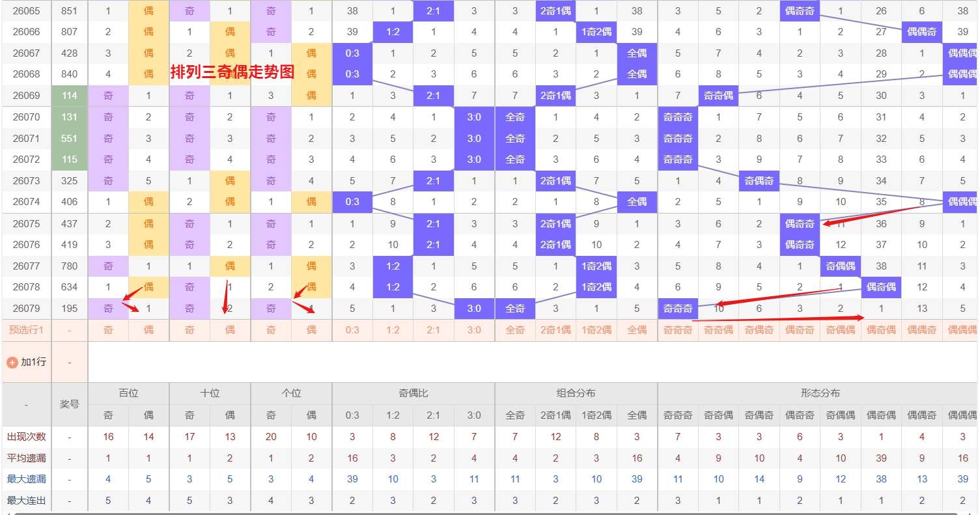
Task: Click the plus icon beside 加1行
Action: pyautogui.click(x=12, y=362)
